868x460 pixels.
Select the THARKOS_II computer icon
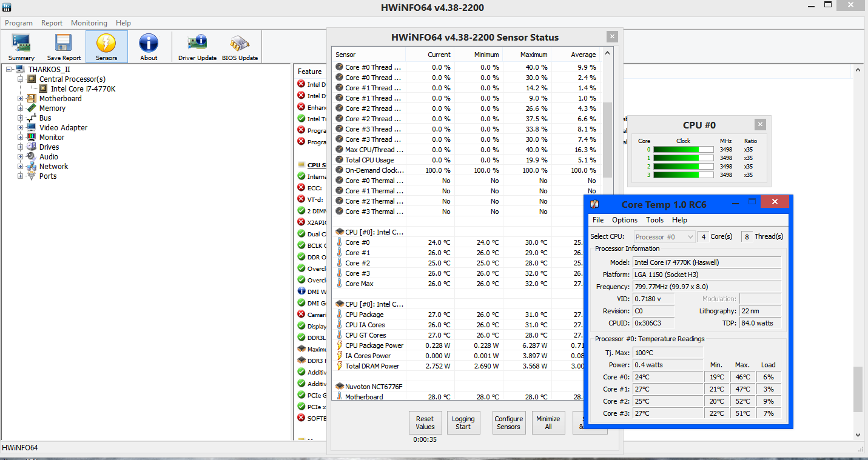21,69
